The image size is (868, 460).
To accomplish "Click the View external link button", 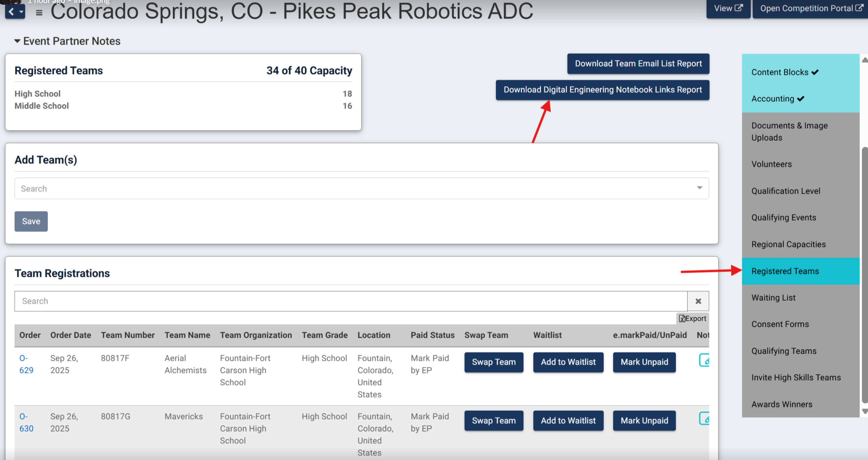I will 728,8.
